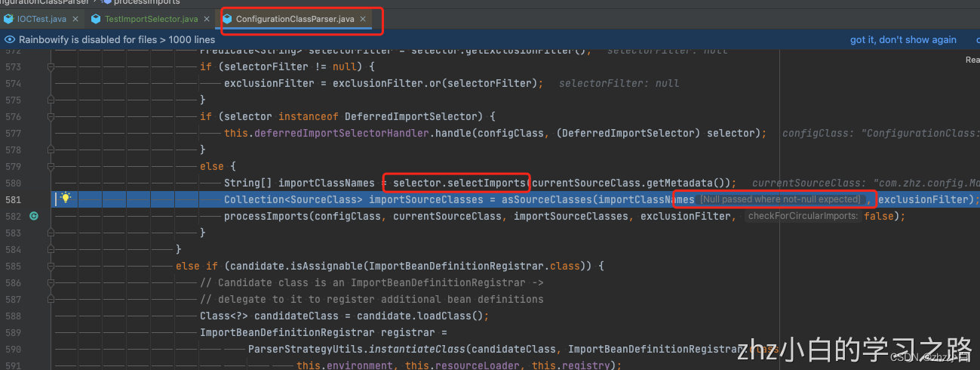Click the IOCTest.java file type icon

pos(8,18)
